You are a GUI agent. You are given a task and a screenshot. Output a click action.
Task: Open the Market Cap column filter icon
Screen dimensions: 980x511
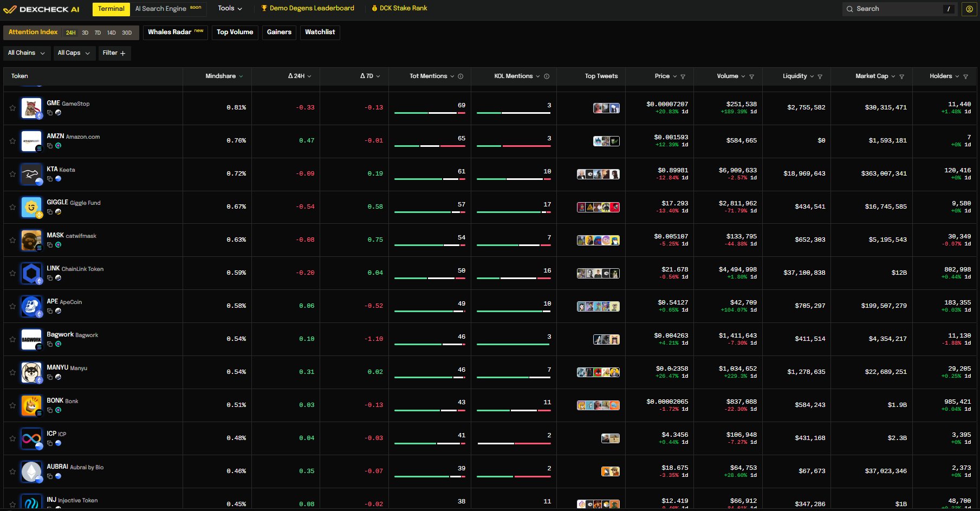click(901, 77)
